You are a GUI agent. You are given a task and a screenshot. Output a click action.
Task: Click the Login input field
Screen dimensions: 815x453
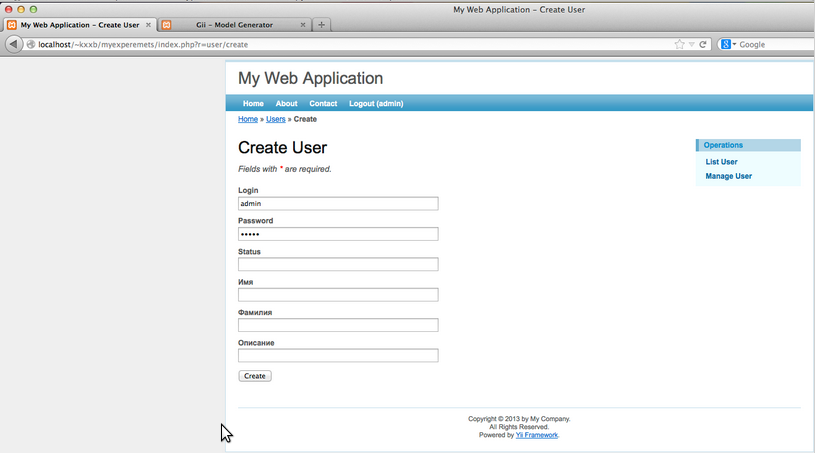click(x=338, y=204)
